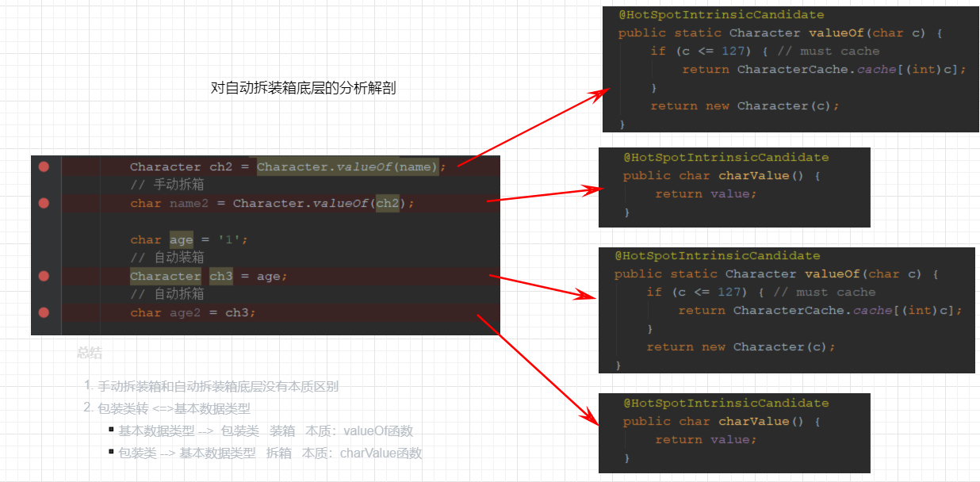Click the comment // 自动拆箱

point(167,294)
